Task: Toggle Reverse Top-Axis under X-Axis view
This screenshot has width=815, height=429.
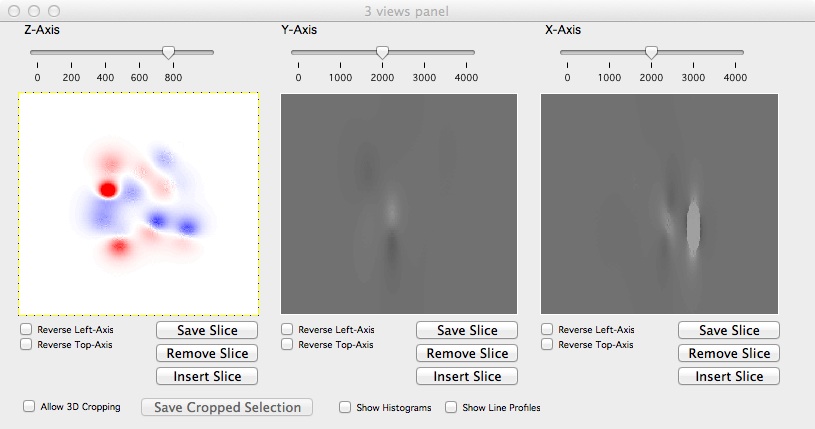Action: [548, 345]
